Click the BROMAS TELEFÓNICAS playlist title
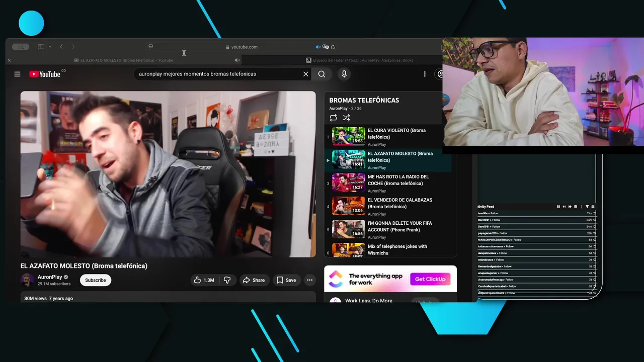Image resolution: width=644 pixels, height=362 pixels. tap(364, 100)
